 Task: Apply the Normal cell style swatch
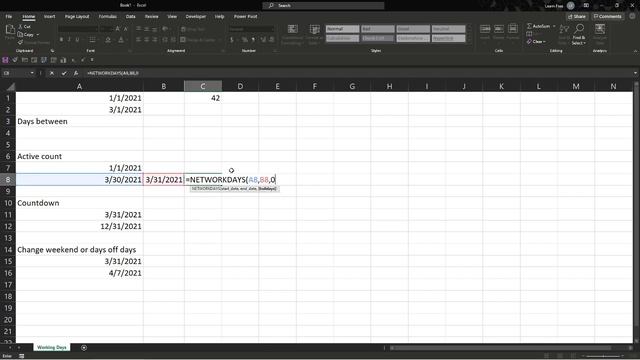[342, 29]
